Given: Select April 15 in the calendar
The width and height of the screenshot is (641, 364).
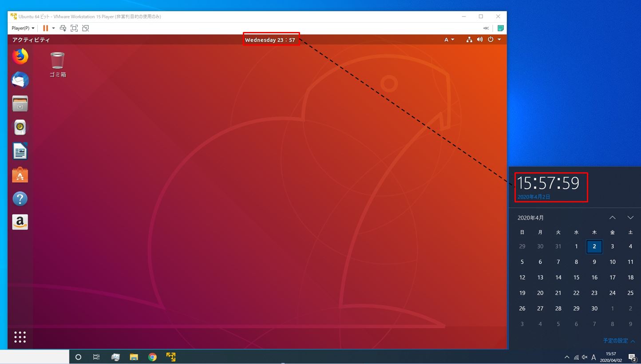Looking at the screenshot, I should (576, 277).
